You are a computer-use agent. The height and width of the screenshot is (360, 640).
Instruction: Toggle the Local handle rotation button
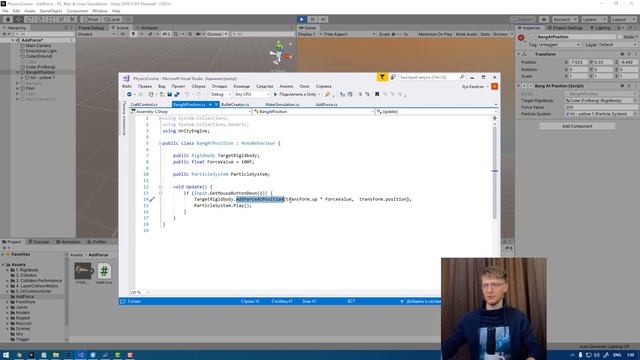(112, 19)
